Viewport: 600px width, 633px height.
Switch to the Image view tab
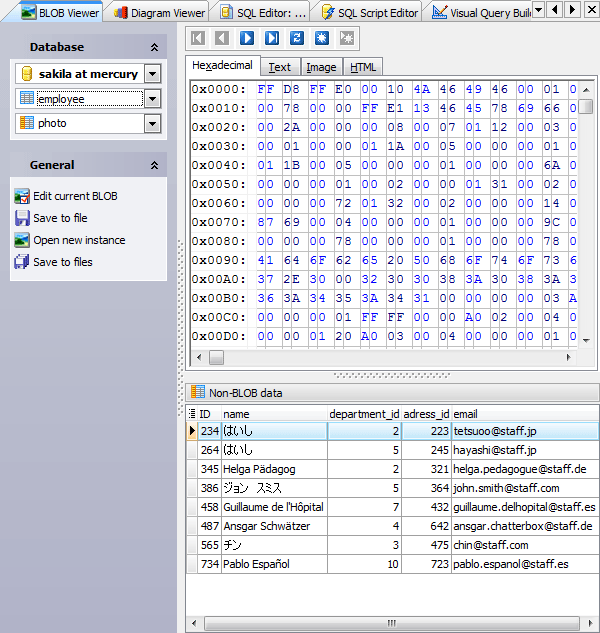click(321, 67)
